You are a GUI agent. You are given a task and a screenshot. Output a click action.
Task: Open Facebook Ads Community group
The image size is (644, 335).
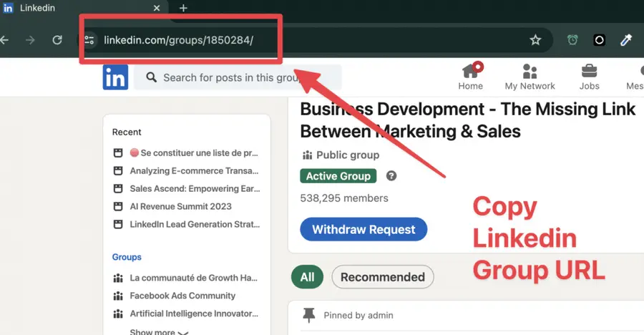[182, 296]
